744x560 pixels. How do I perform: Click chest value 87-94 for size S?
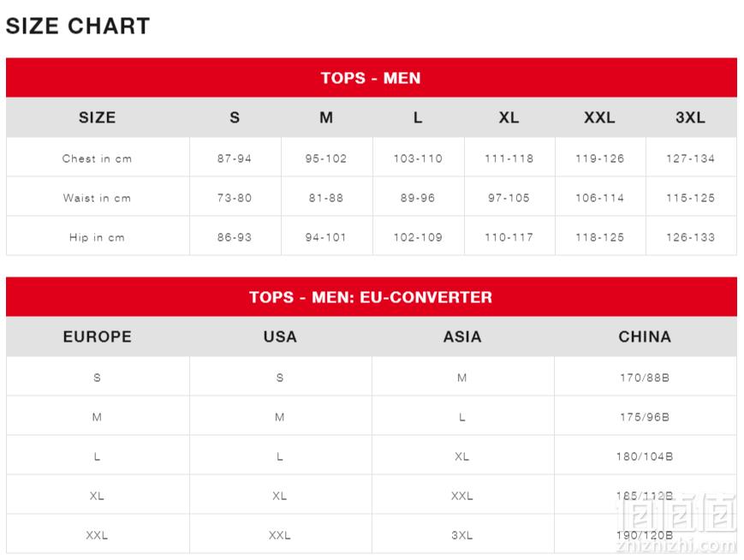(235, 158)
